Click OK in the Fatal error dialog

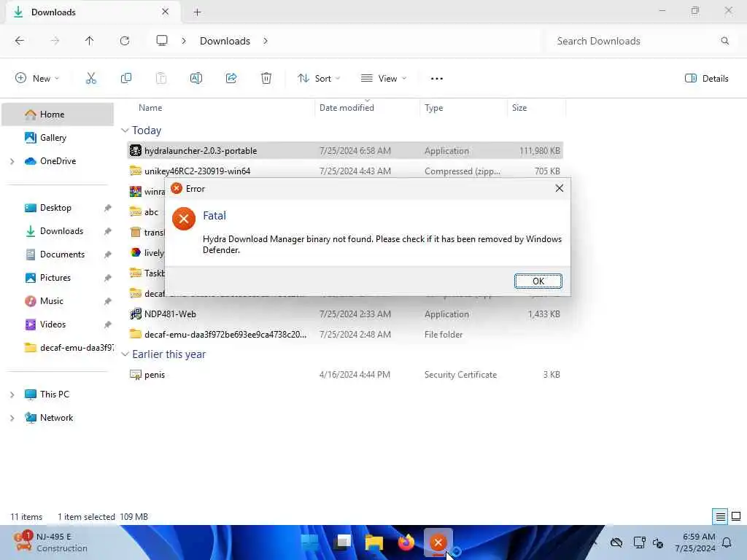(538, 281)
